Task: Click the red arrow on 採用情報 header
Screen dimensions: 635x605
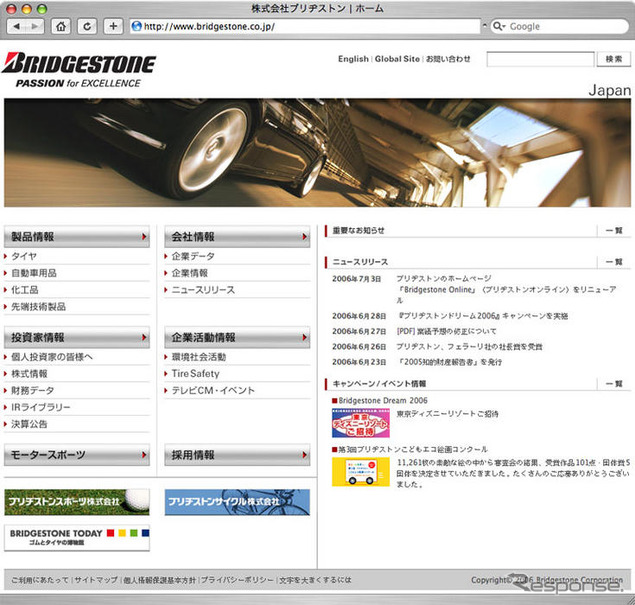Action: 305,455
